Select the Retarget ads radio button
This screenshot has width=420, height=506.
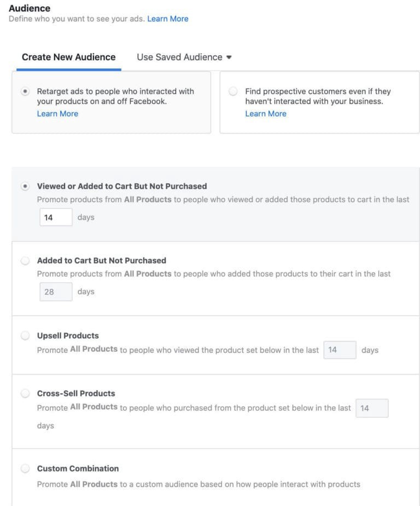[x=25, y=91]
